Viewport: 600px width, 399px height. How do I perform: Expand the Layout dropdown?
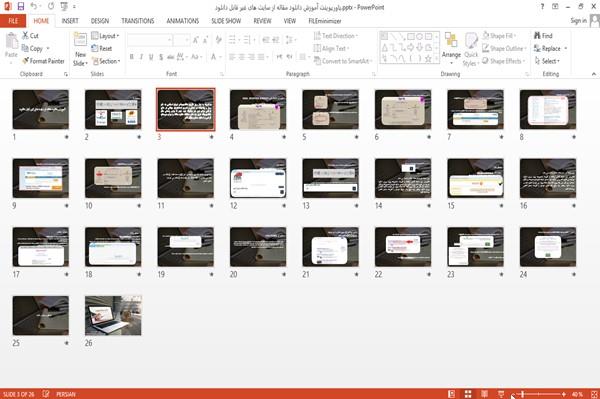[x=105, y=36]
